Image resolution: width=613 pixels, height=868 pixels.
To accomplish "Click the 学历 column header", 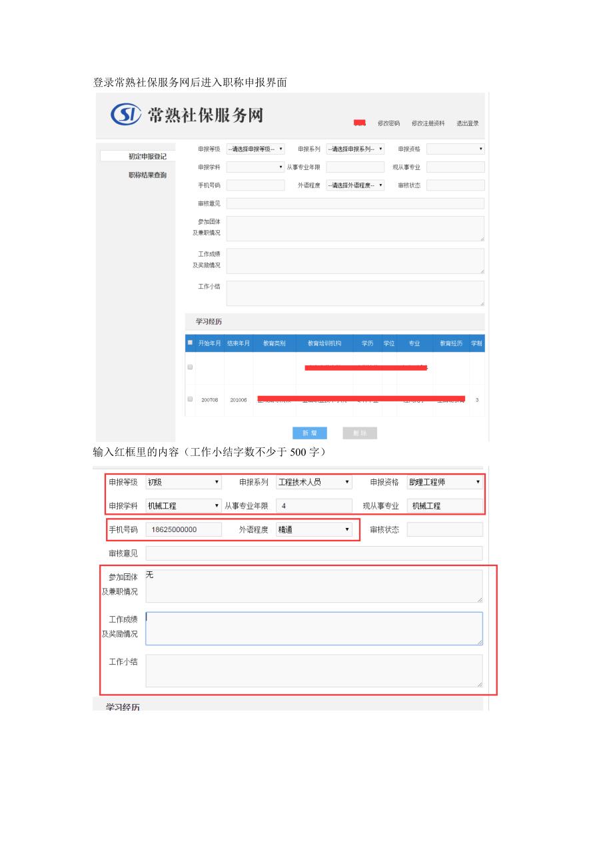I will 367,343.
